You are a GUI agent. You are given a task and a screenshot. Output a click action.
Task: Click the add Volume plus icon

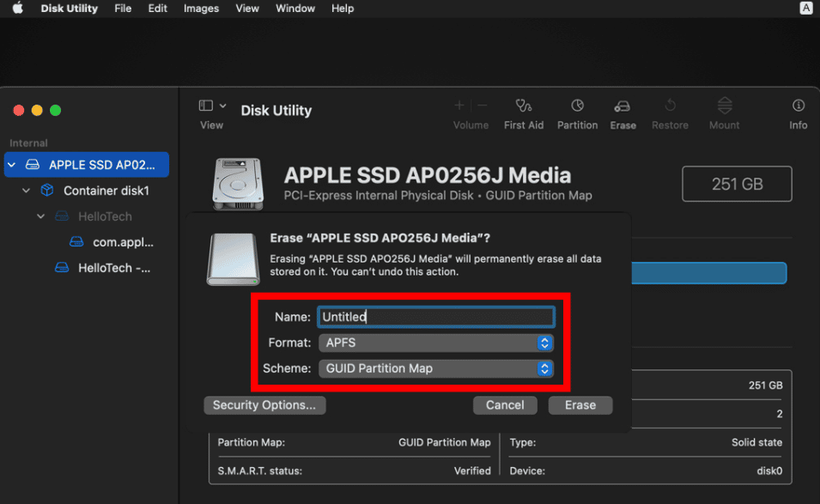459,106
